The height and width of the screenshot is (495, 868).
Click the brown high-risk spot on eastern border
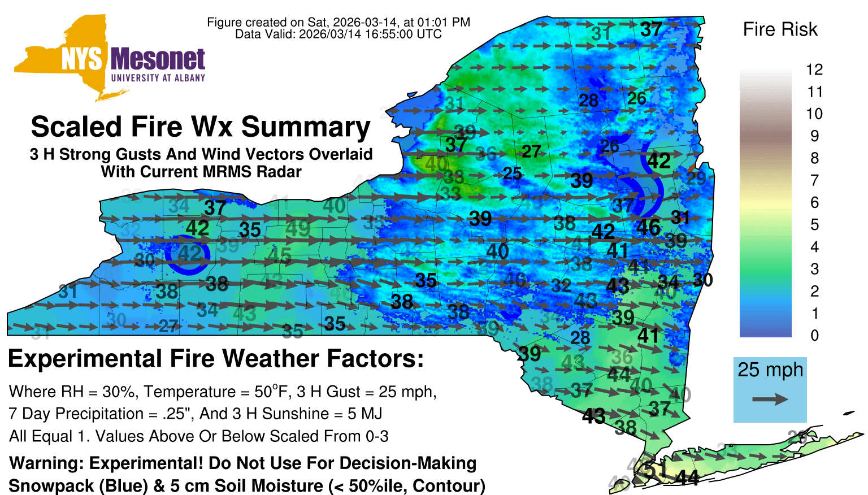click(x=691, y=168)
